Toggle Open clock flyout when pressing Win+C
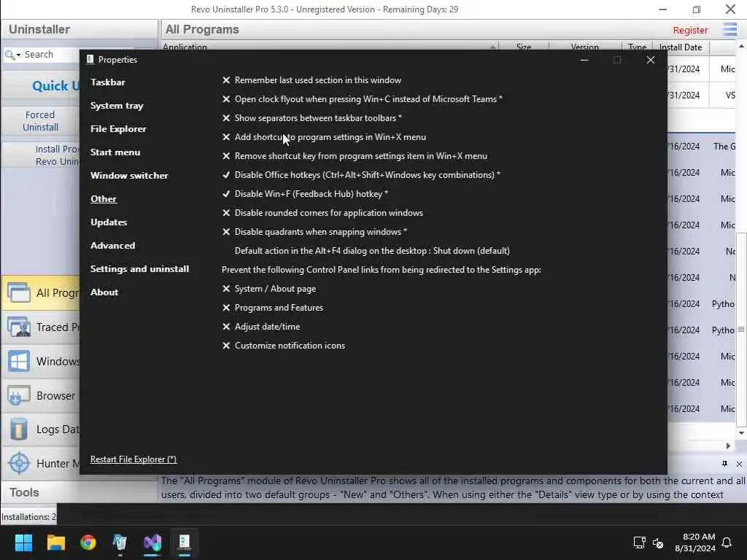This screenshot has height=560, width=747. click(362, 99)
